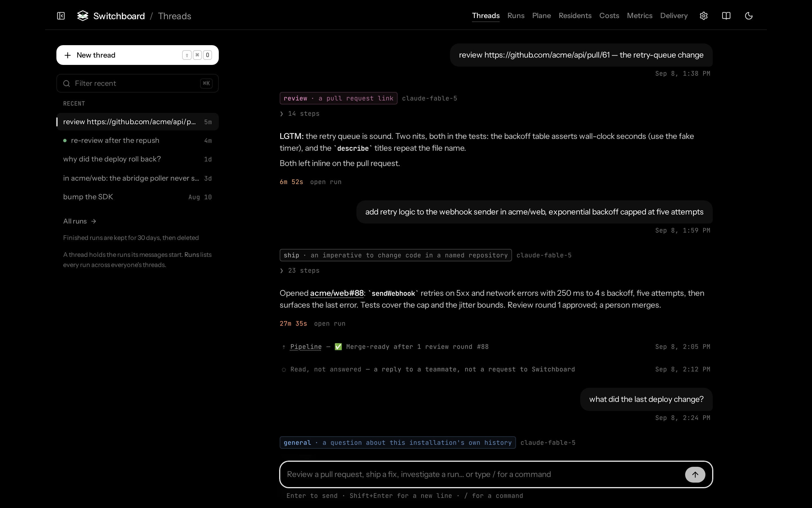Open the 'bump the SDK' thread
Viewport: 812px width, 508px height.
138,197
